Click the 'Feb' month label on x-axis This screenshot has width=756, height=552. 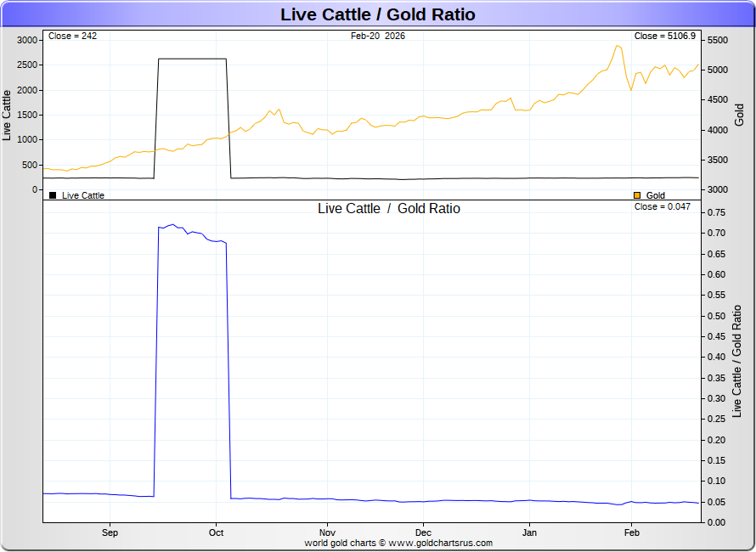tap(632, 532)
